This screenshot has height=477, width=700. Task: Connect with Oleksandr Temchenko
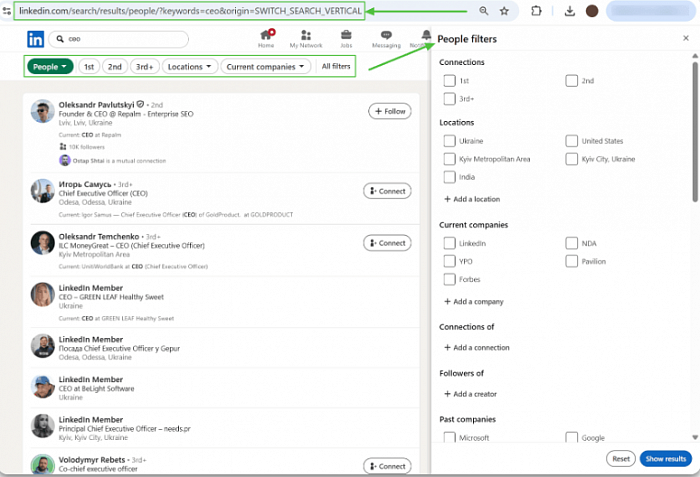(387, 243)
